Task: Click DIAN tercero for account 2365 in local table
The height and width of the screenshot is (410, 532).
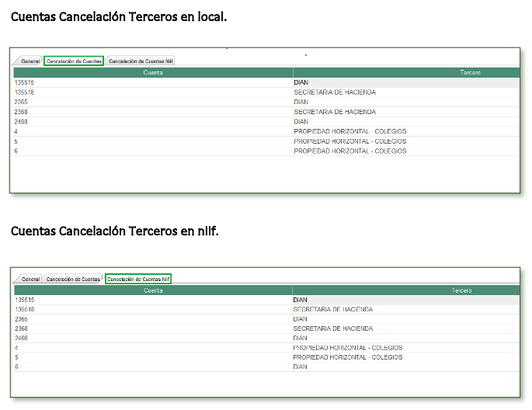Action: coord(301,102)
